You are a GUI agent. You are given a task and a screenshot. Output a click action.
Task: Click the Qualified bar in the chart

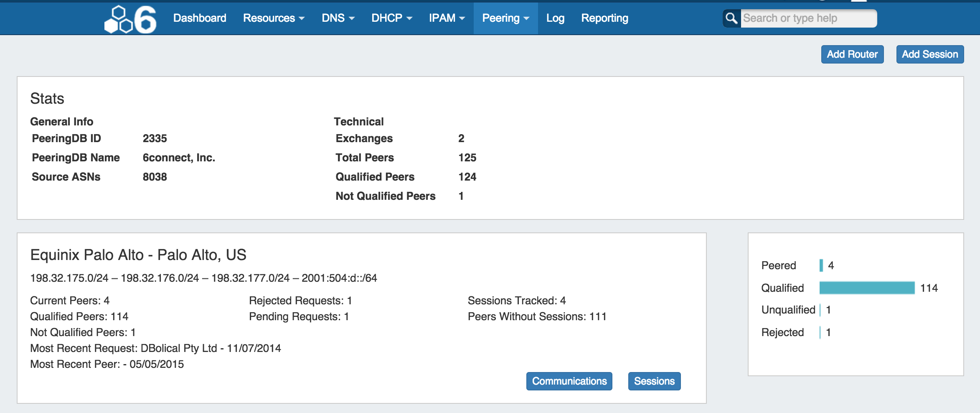[x=867, y=288]
